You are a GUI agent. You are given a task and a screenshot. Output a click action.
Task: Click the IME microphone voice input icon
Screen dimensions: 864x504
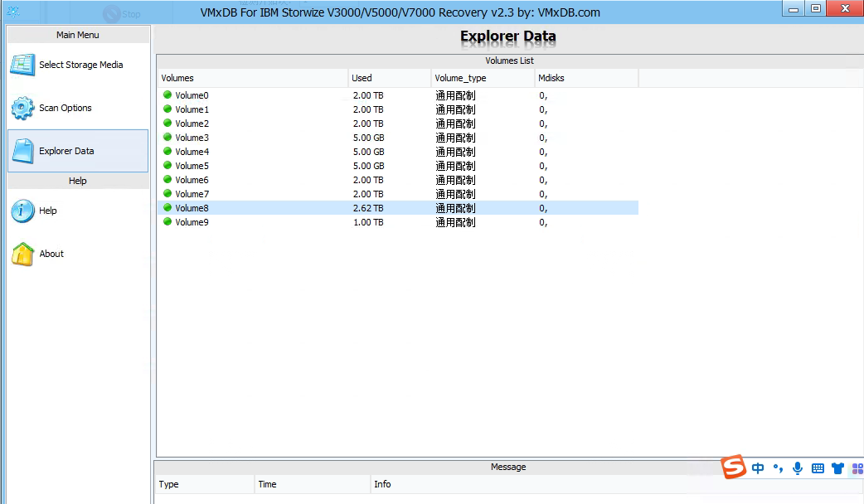[798, 468]
